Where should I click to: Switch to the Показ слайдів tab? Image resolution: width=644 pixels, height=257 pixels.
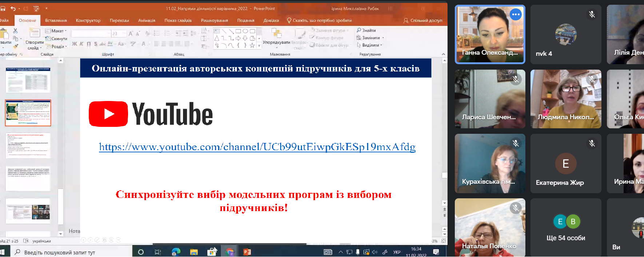coord(178,20)
